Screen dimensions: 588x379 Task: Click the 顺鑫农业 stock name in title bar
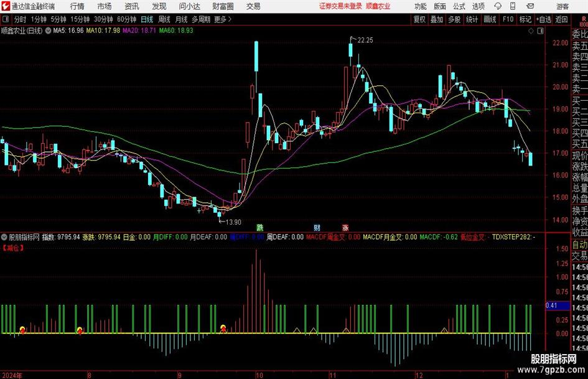378,6
